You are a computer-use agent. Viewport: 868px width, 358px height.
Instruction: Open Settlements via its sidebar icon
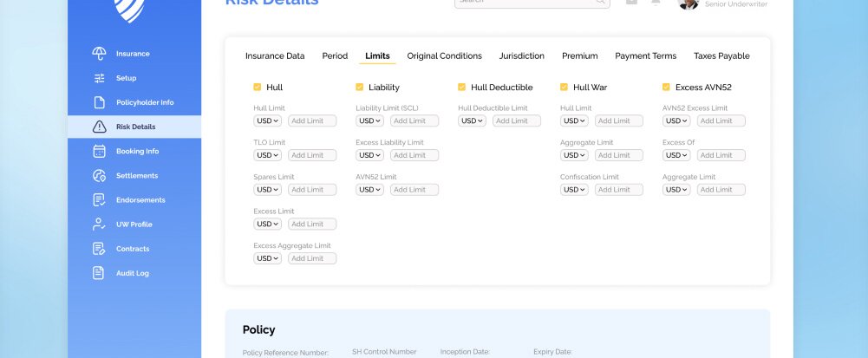pos(99,176)
